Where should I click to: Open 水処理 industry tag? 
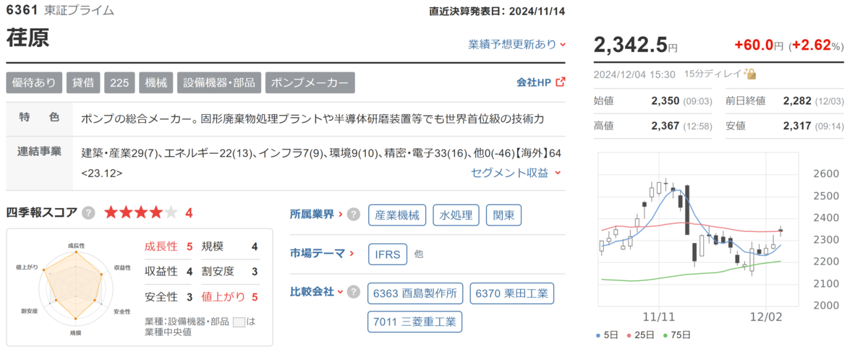[457, 215]
